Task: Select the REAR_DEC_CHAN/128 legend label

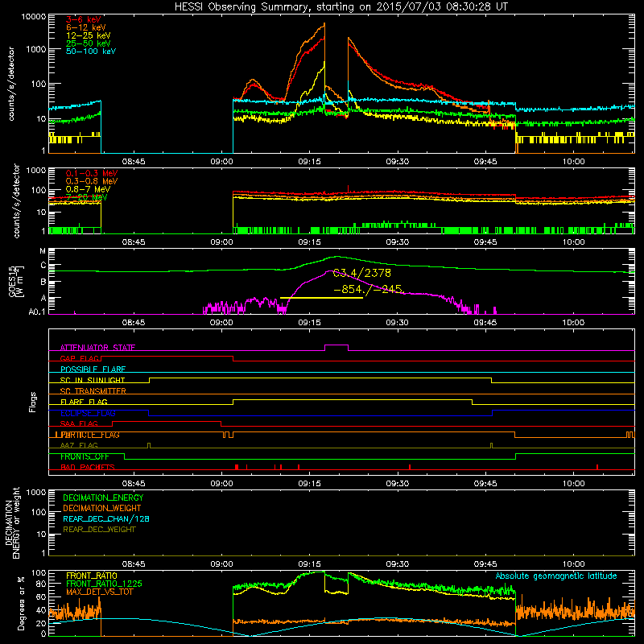Action: tap(106, 518)
